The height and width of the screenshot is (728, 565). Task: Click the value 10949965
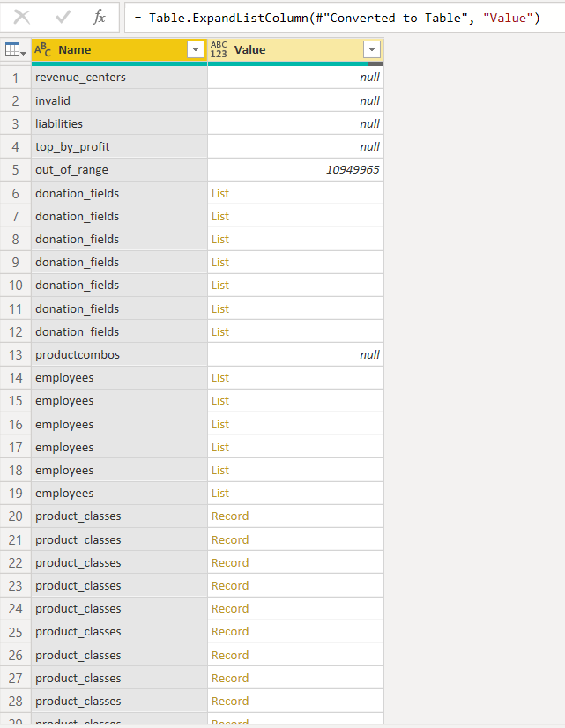point(353,169)
